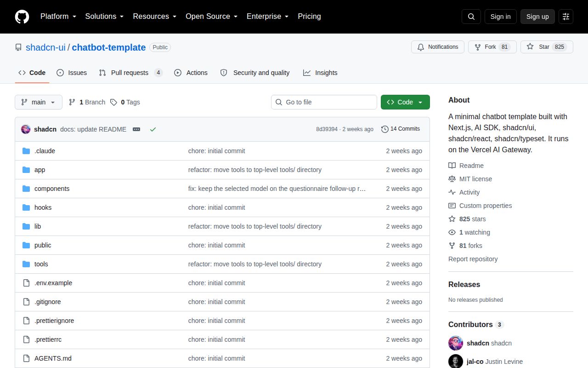
Task: Open the 8d39394 commit hash link
Action: click(x=327, y=129)
